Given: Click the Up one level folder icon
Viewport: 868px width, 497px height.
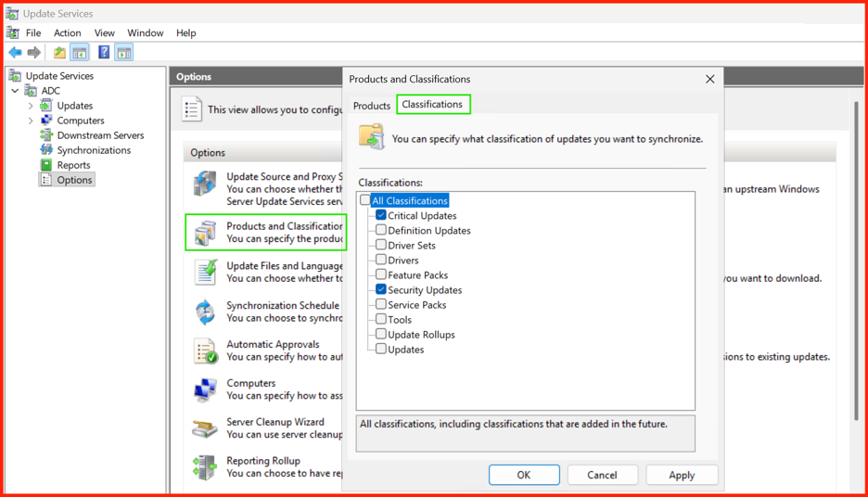Looking at the screenshot, I should tap(59, 53).
